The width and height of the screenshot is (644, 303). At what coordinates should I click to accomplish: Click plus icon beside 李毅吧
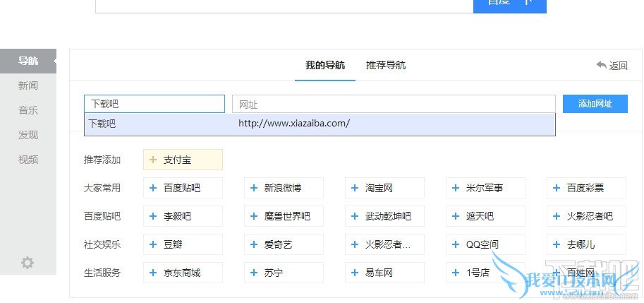(153, 216)
